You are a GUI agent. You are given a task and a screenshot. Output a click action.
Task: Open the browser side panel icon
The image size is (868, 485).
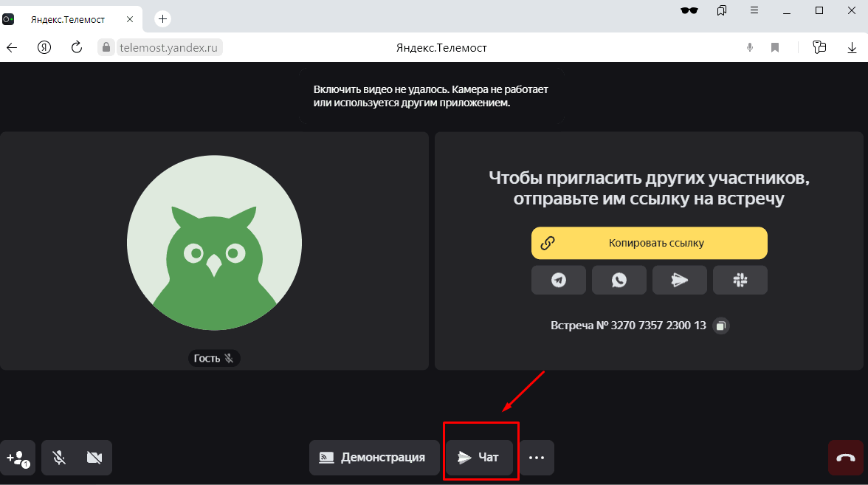coord(819,47)
